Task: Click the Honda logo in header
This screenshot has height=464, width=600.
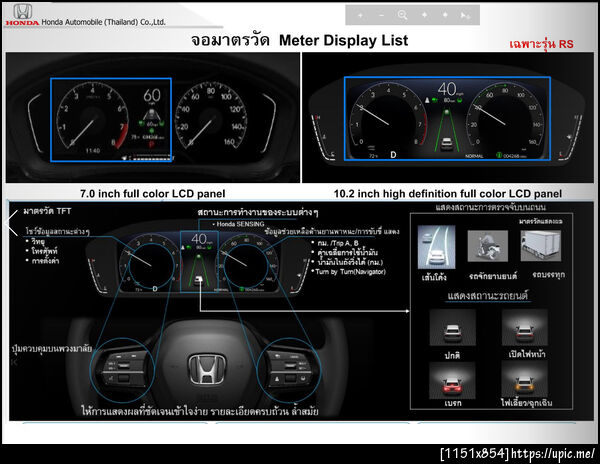Action: [x=22, y=15]
